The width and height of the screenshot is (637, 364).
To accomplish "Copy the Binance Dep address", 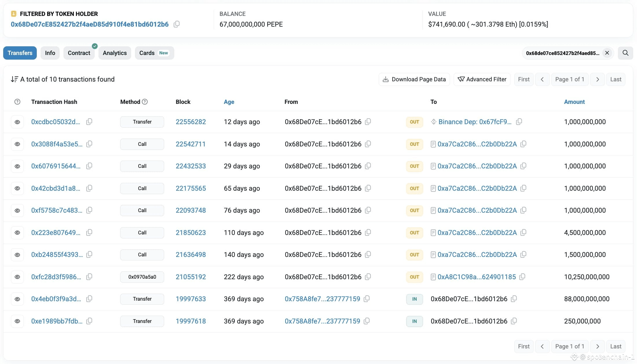I will point(519,122).
